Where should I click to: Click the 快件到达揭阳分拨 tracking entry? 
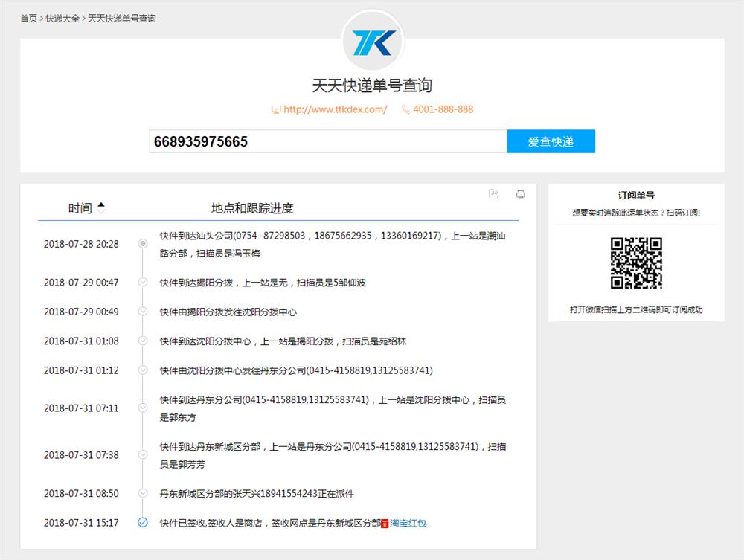tap(263, 283)
